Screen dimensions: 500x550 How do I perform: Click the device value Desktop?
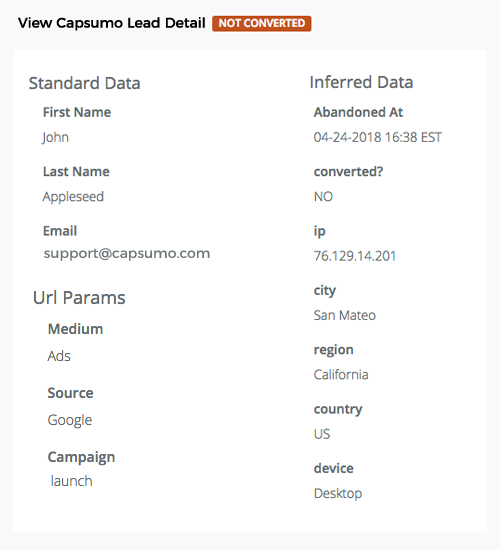click(x=338, y=494)
